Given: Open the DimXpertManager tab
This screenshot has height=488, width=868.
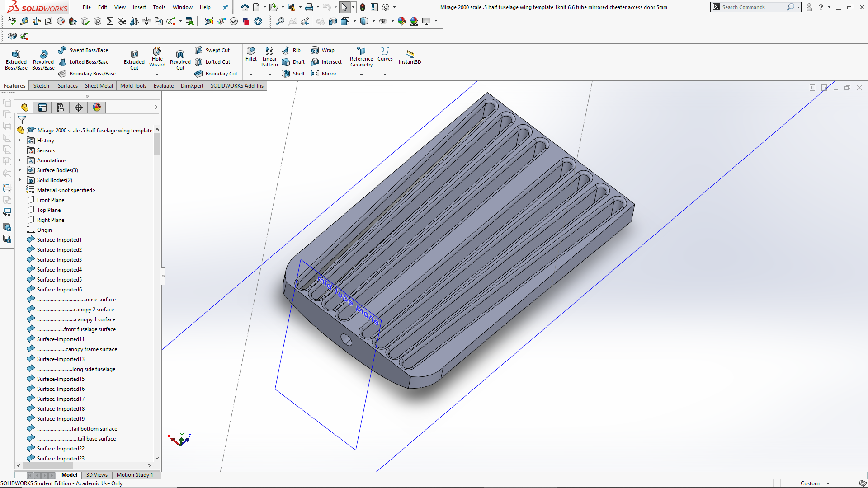Looking at the screenshot, I should tap(79, 108).
